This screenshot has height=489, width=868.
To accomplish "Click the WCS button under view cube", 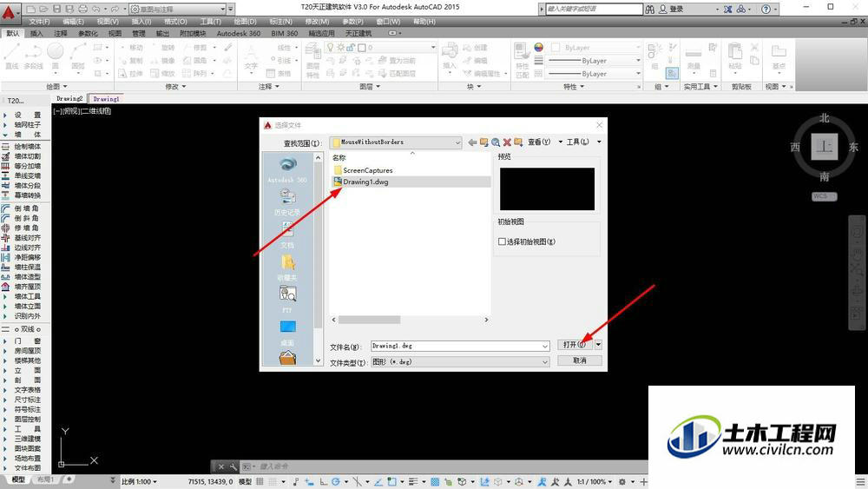I will point(825,196).
